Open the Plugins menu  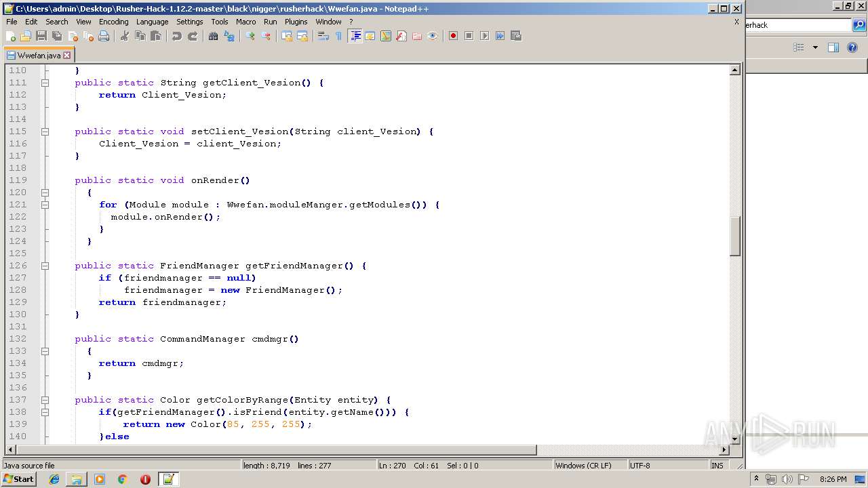(296, 22)
